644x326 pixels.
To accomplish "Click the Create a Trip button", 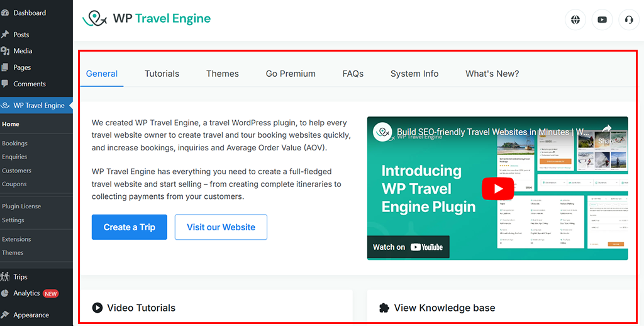I will pos(130,227).
